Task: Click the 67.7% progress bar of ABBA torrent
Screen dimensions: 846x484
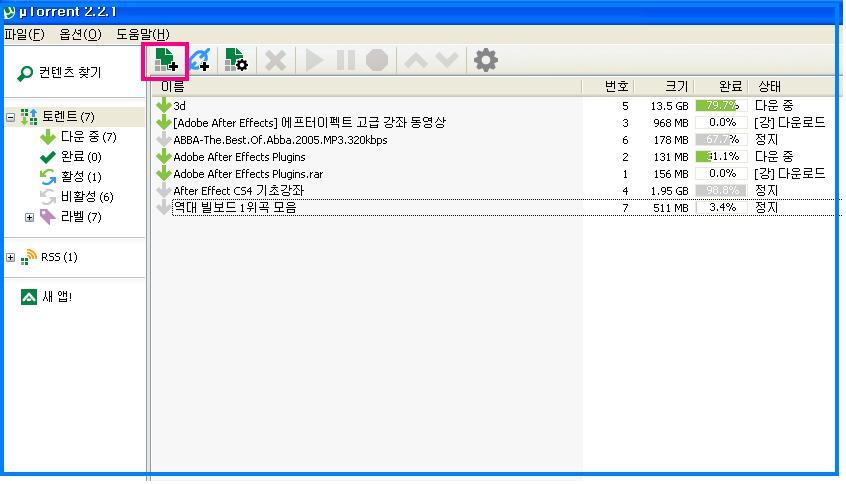Action: pyautogui.click(x=721, y=139)
